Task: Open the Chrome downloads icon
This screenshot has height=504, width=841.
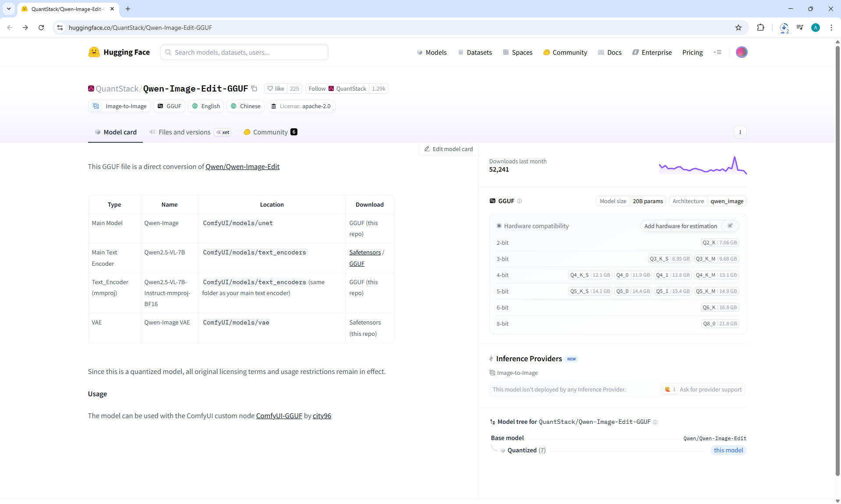Action: (784, 28)
